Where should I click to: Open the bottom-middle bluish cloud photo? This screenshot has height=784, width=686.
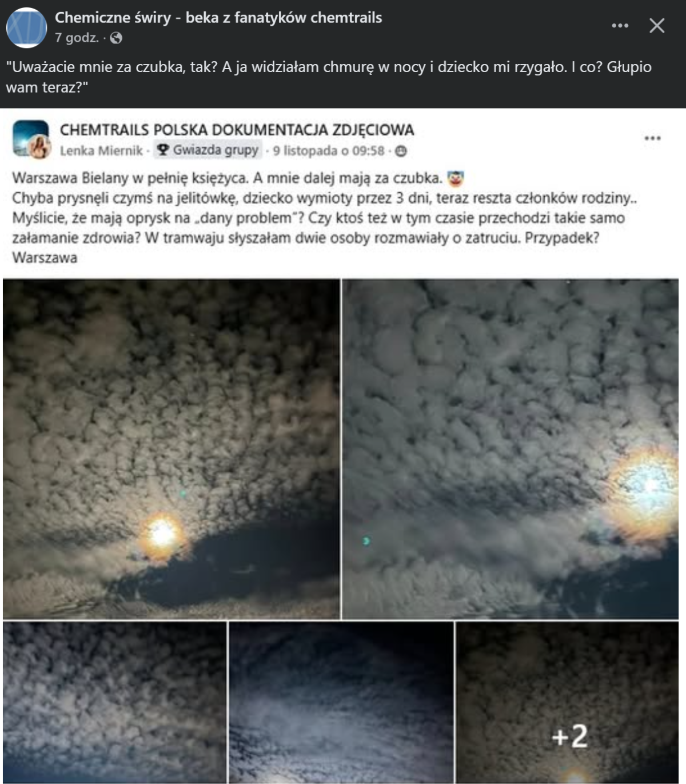click(x=341, y=702)
